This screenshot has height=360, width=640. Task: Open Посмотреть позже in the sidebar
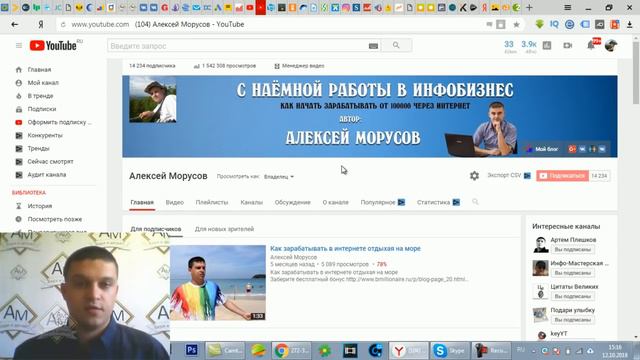tap(55, 219)
